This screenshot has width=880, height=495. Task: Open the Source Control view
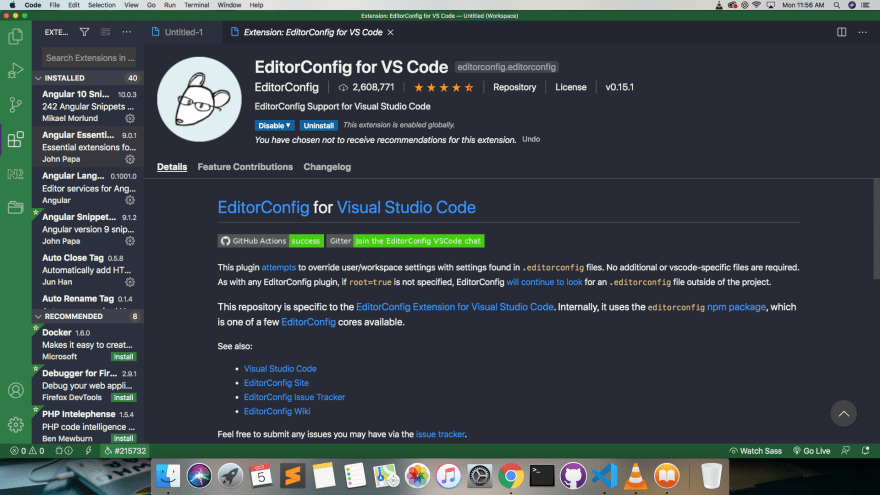click(16, 105)
